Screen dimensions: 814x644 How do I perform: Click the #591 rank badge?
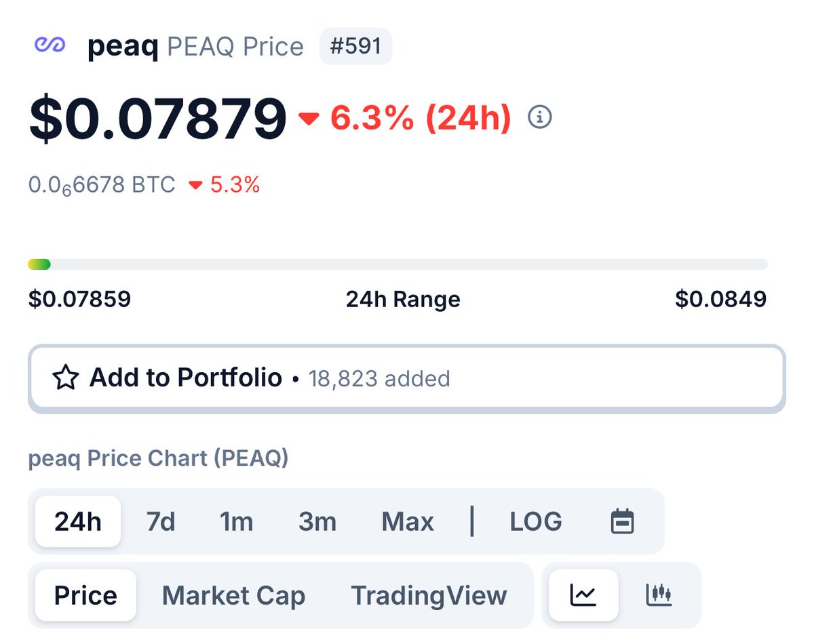[x=355, y=46]
